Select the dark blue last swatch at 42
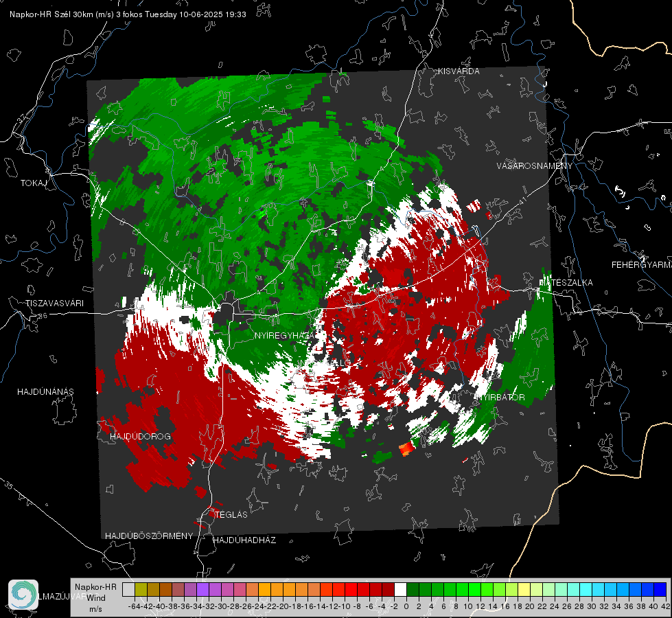The width and height of the screenshot is (672, 618). click(x=660, y=589)
